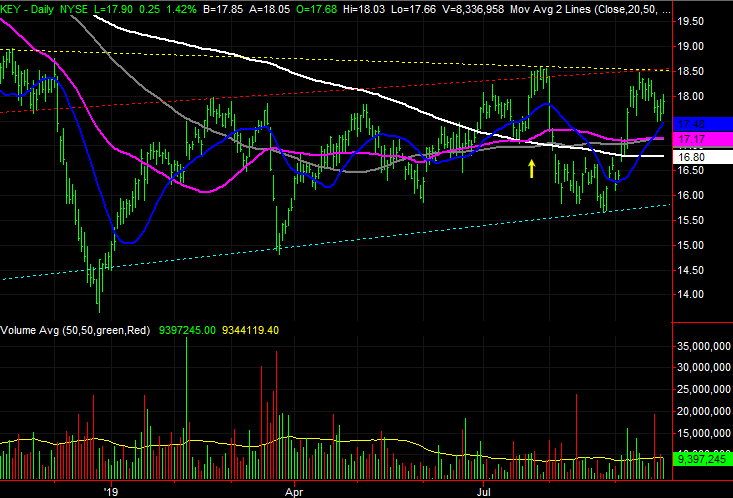The height and width of the screenshot is (498, 733).
Task: Click the 14.00 price axis label
Action: pos(692,295)
